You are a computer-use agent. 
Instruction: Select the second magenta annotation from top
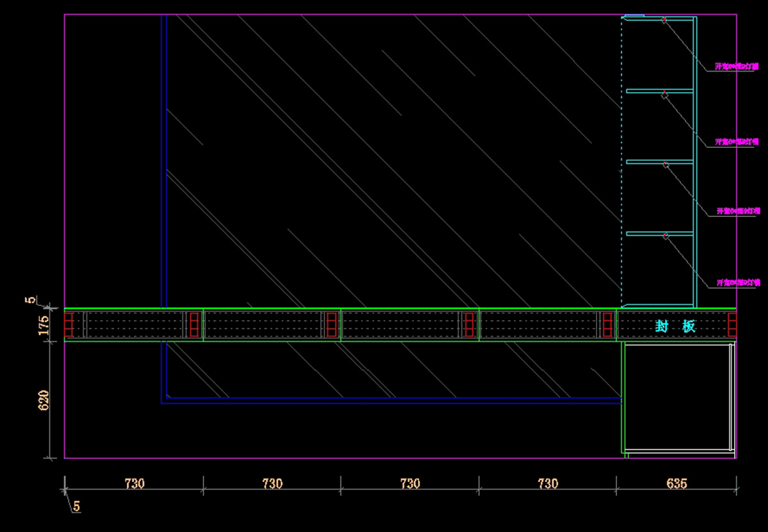(737, 141)
